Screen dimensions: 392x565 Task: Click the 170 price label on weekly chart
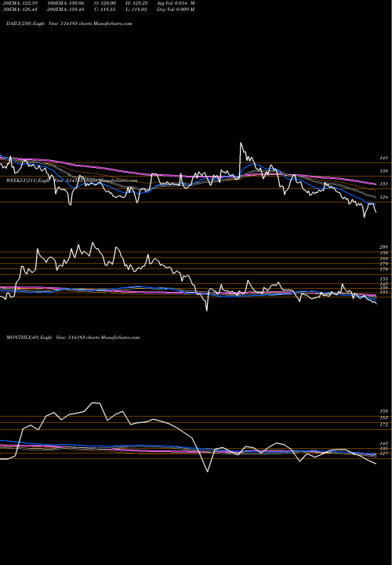click(x=383, y=269)
